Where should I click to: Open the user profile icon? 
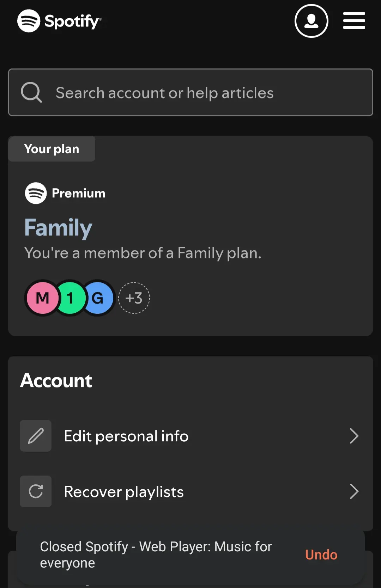pos(312,21)
